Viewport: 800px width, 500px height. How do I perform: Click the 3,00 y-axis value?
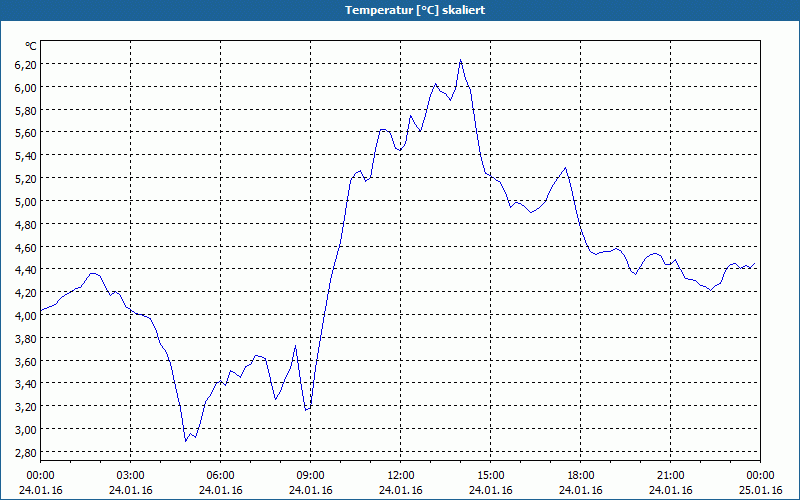pos(27,430)
